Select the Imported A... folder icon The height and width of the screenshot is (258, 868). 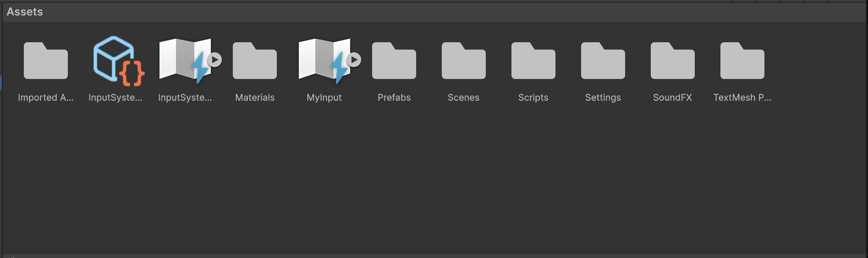(46, 61)
